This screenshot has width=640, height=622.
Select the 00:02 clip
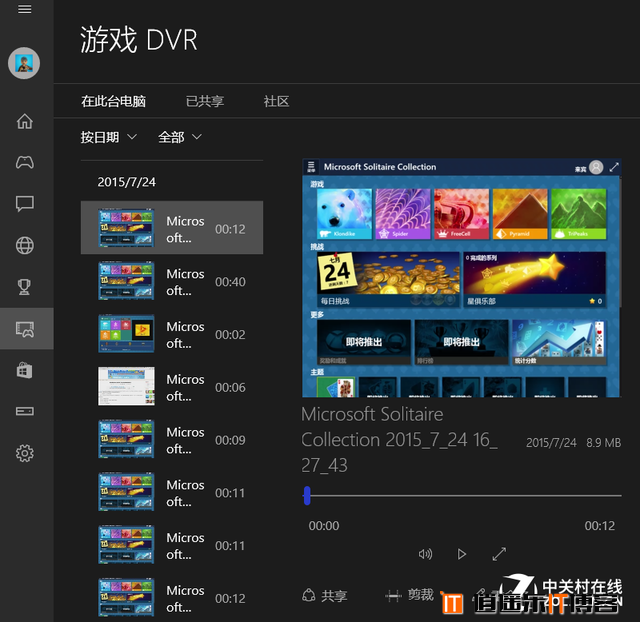(172, 334)
